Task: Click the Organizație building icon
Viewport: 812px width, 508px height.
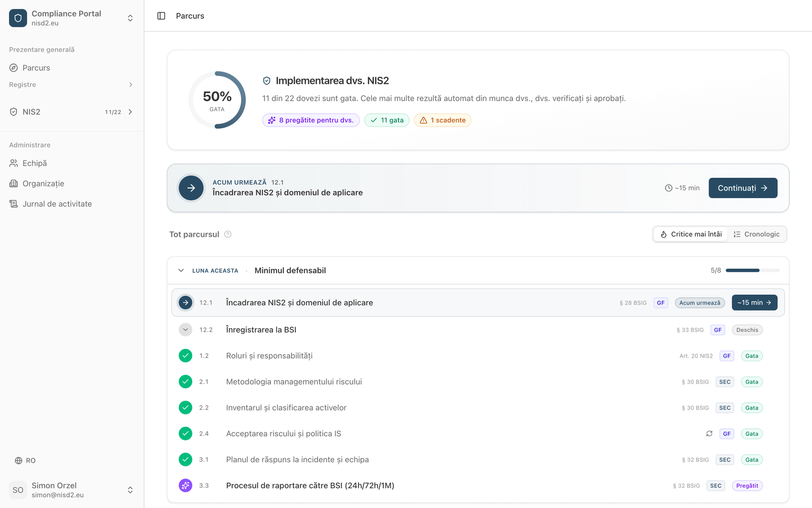Action: pyautogui.click(x=14, y=183)
